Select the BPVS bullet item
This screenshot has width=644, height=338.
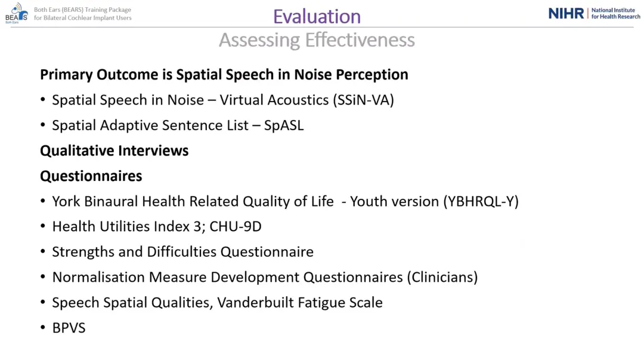point(69,328)
